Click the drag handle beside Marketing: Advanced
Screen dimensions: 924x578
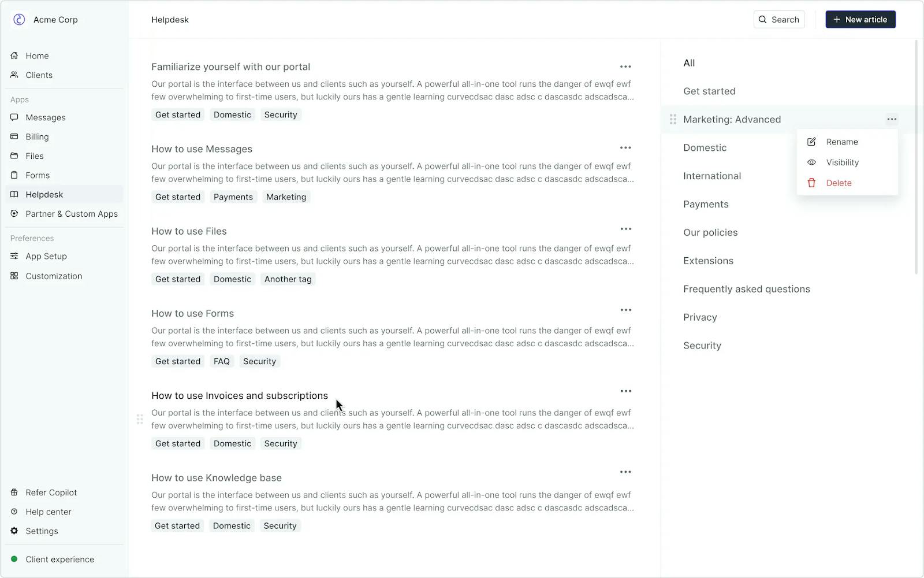tap(673, 120)
